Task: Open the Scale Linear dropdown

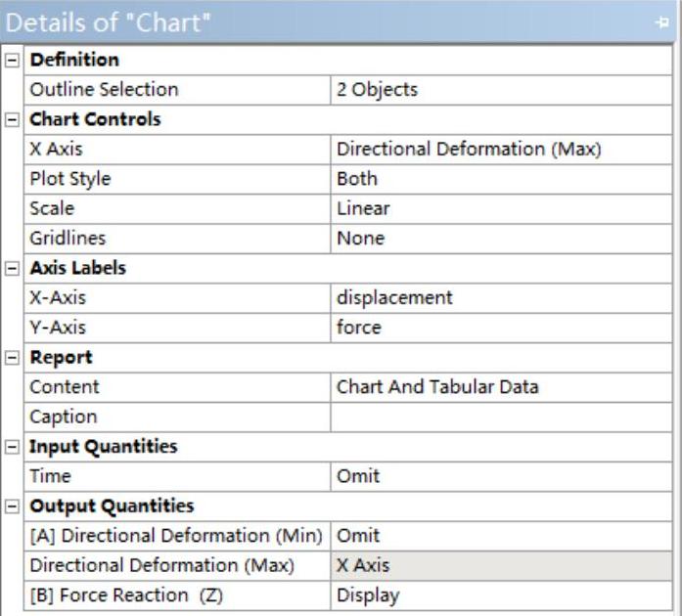Action: click(x=503, y=208)
